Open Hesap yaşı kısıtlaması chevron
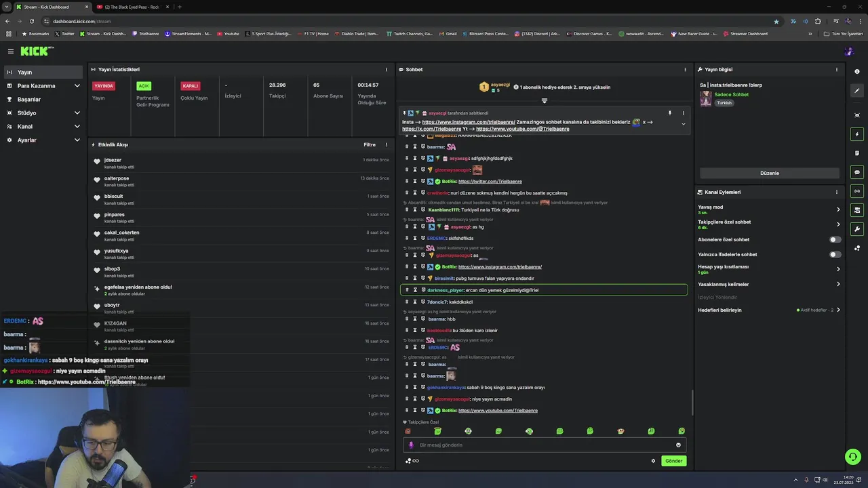This screenshot has width=868, height=488. (838, 269)
